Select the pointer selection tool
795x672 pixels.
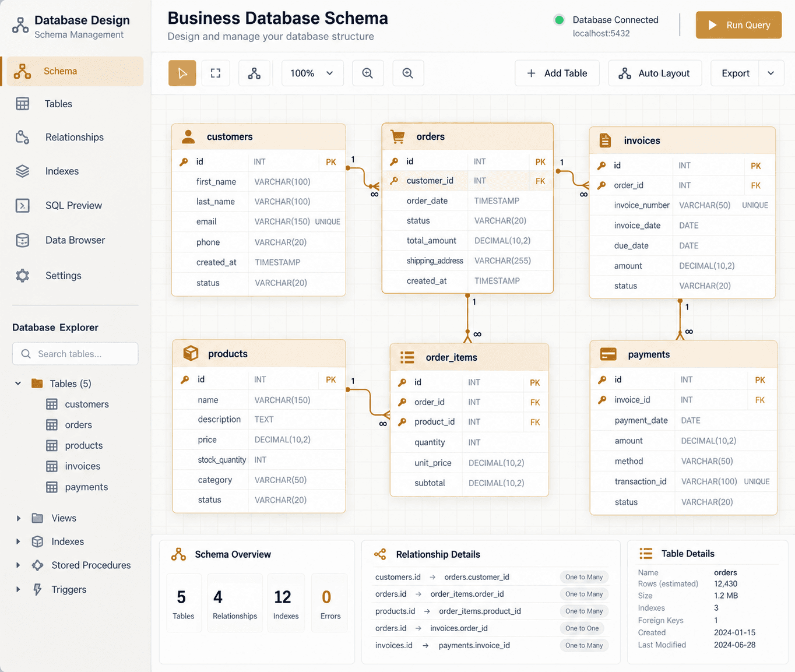pyautogui.click(x=182, y=73)
